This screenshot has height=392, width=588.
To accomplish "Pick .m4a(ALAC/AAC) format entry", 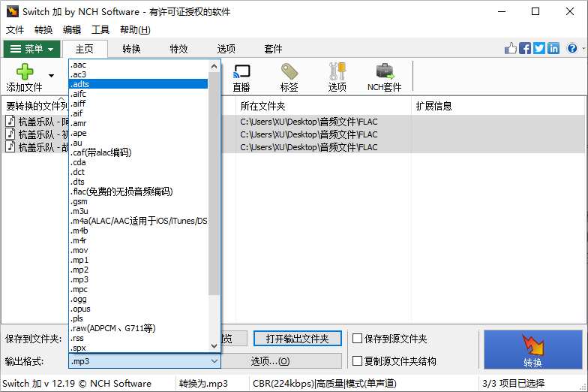I will click(138, 221).
